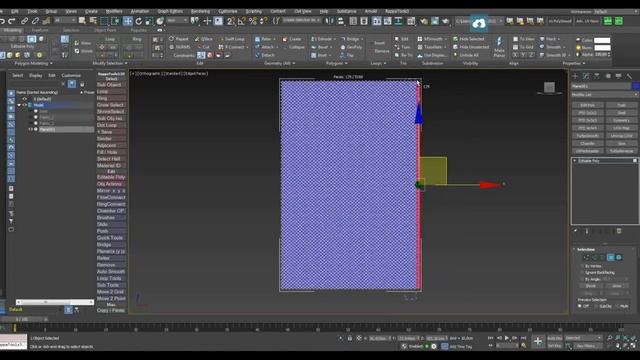Switch to the Object Paint ribbon tab

(105, 30)
